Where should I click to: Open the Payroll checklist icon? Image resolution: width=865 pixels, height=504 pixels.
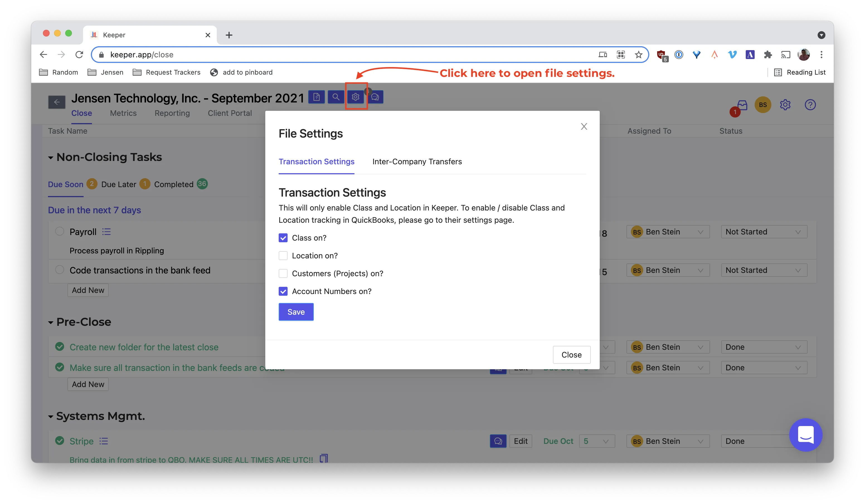click(106, 232)
